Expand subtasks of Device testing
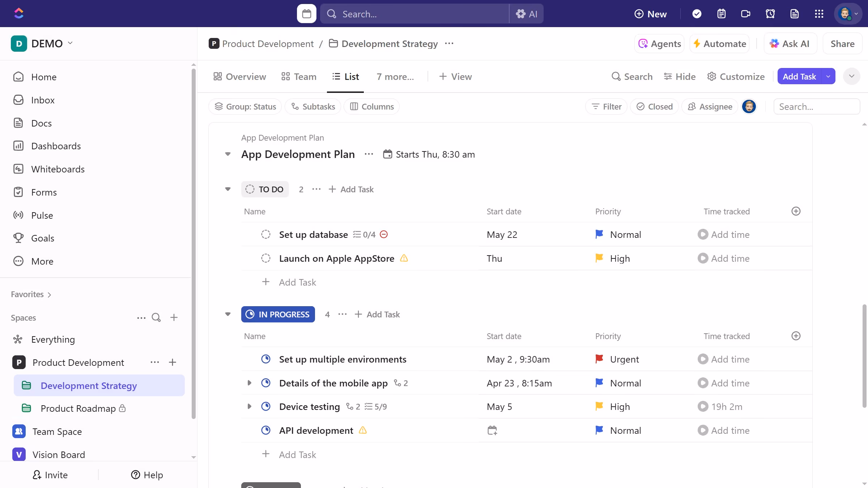 [x=249, y=406]
